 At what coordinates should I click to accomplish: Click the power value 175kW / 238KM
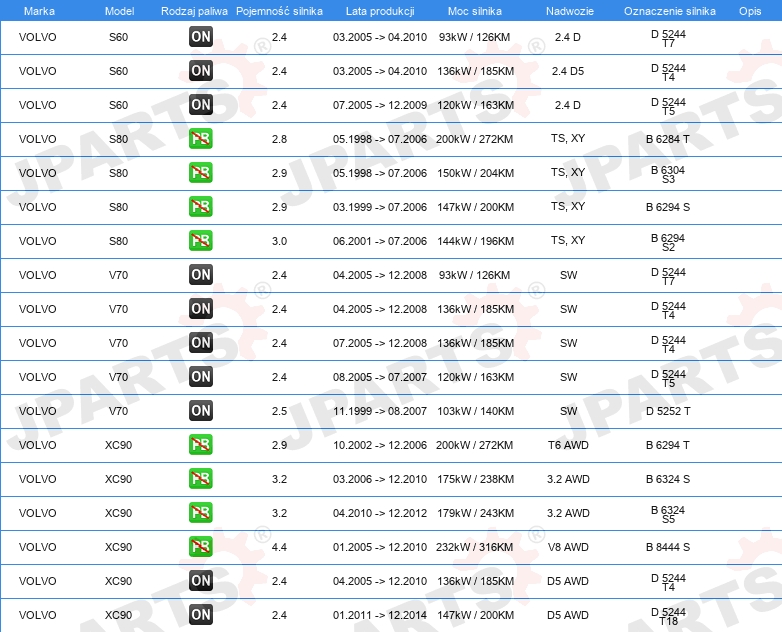coord(475,479)
